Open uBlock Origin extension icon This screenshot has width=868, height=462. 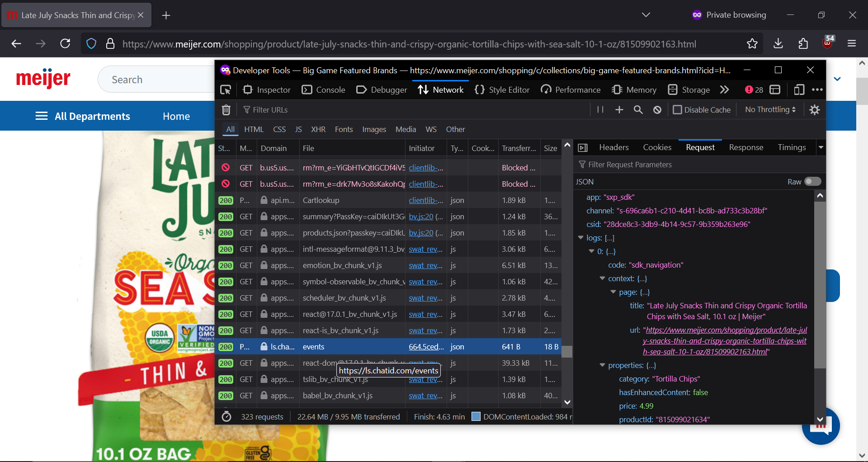coord(828,43)
